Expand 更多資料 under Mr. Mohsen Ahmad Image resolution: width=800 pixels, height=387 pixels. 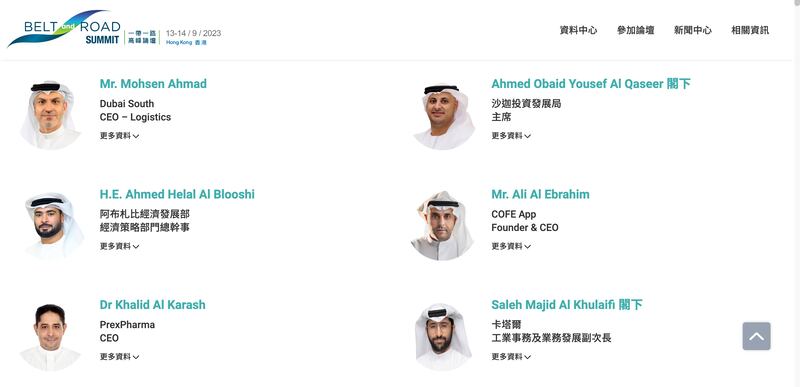[119, 136]
